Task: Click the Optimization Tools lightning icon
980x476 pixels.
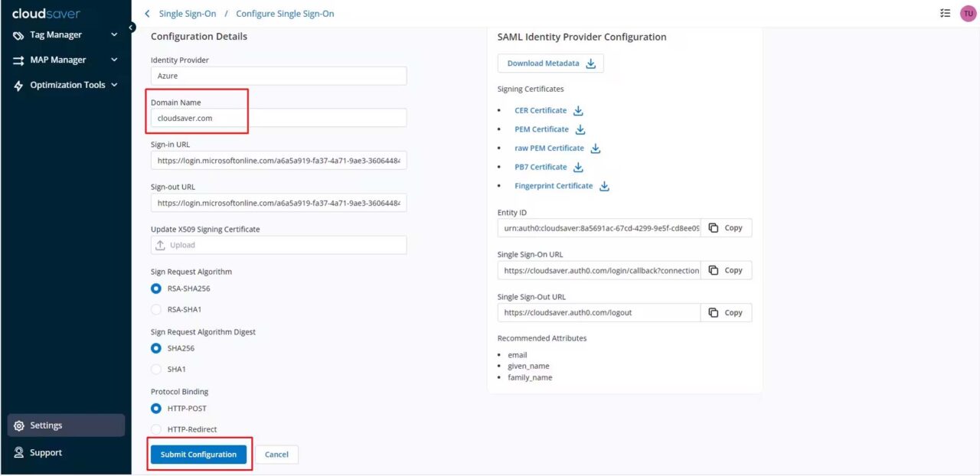Action: point(18,85)
